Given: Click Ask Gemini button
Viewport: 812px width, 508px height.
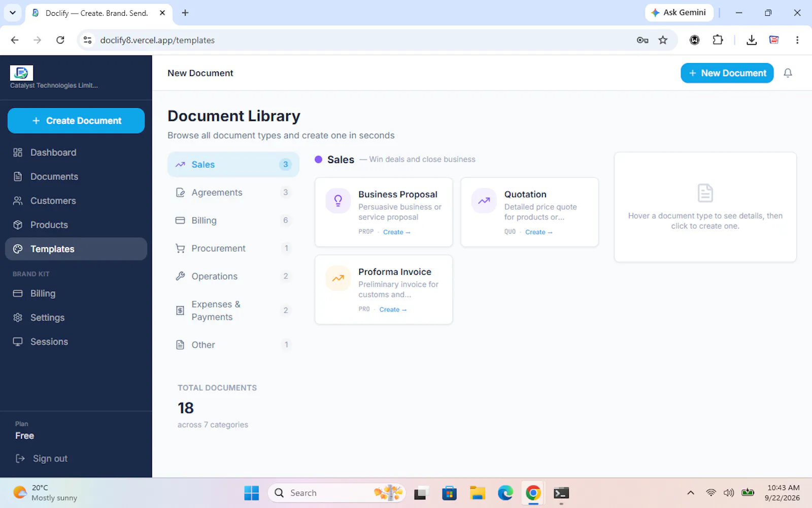Looking at the screenshot, I should 679,13.
